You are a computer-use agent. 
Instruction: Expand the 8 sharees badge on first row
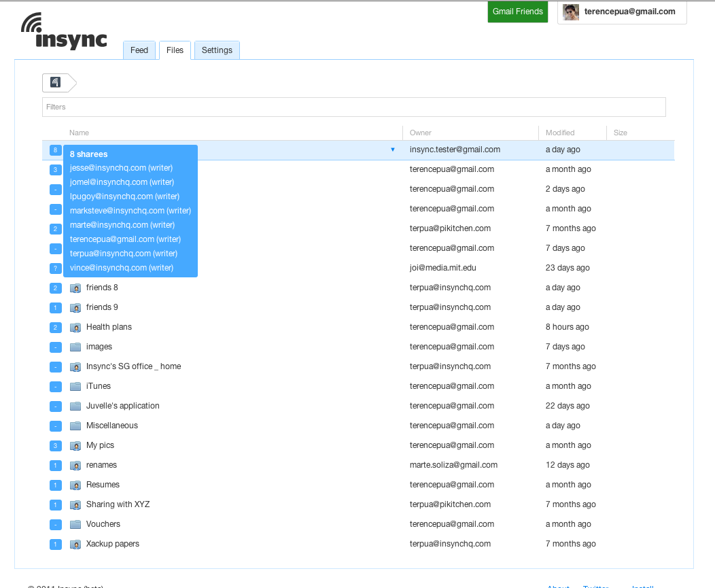click(56, 150)
